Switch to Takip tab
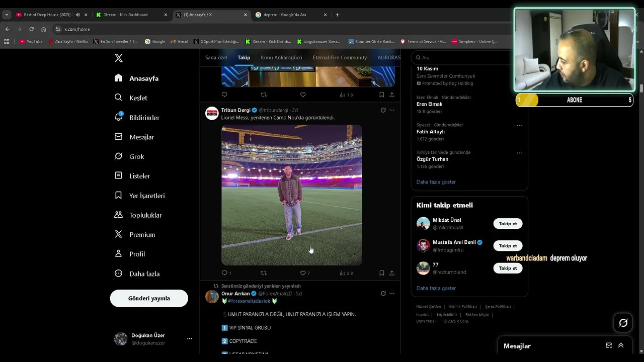 coord(244,58)
